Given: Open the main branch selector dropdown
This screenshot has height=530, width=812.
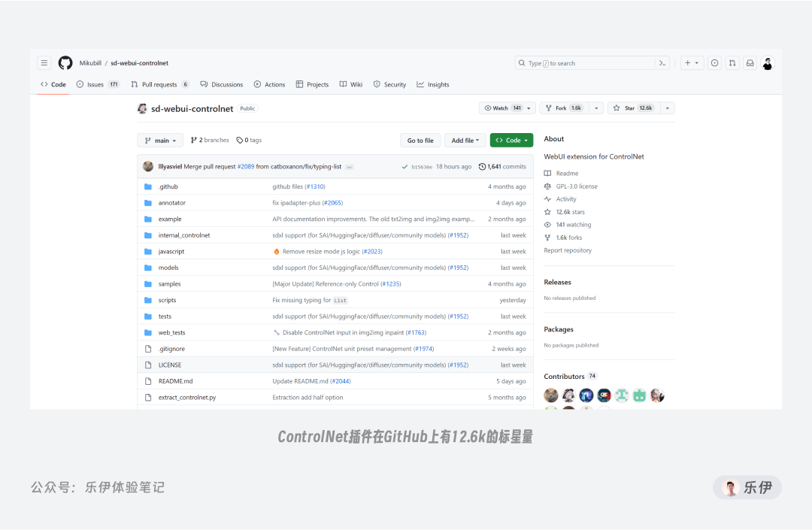Looking at the screenshot, I should click(x=159, y=140).
